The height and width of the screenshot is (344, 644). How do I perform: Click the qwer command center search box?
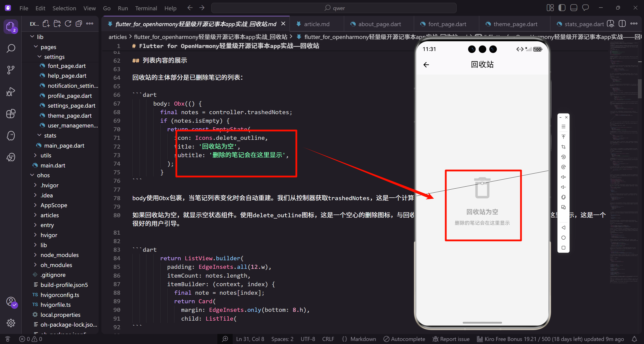click(x=334, y=8)
